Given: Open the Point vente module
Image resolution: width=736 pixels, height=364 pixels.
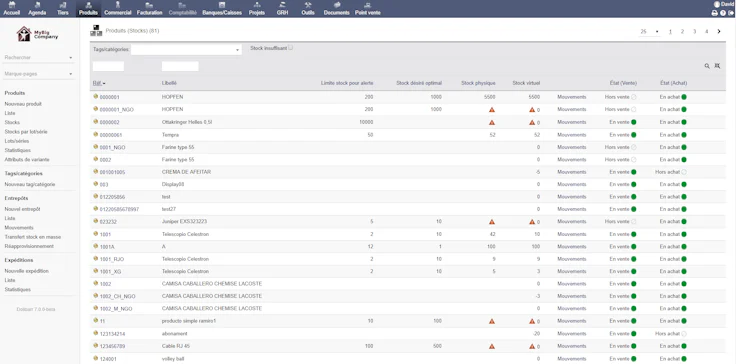Looking at the screenshot, I should 368,8.
